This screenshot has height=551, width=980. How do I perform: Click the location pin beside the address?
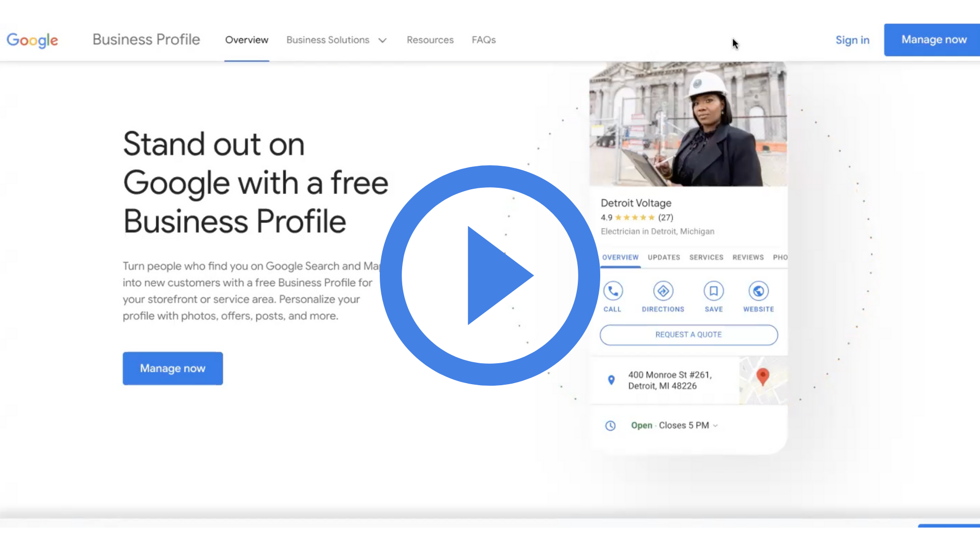[x=611, y=380]
